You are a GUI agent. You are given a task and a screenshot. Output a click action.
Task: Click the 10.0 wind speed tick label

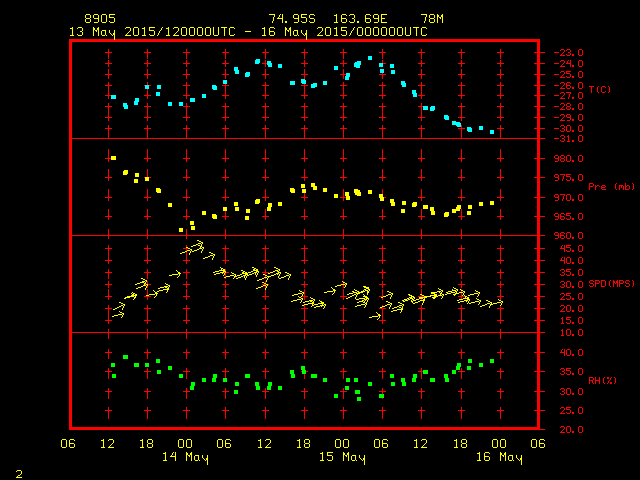tap(571, 333)
